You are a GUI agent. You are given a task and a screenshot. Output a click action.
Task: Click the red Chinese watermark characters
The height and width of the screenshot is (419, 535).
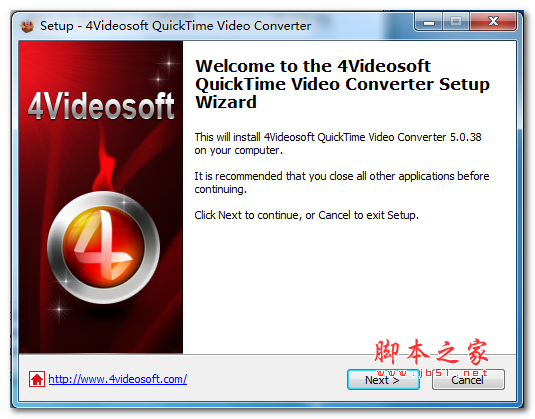coord(431,353)
